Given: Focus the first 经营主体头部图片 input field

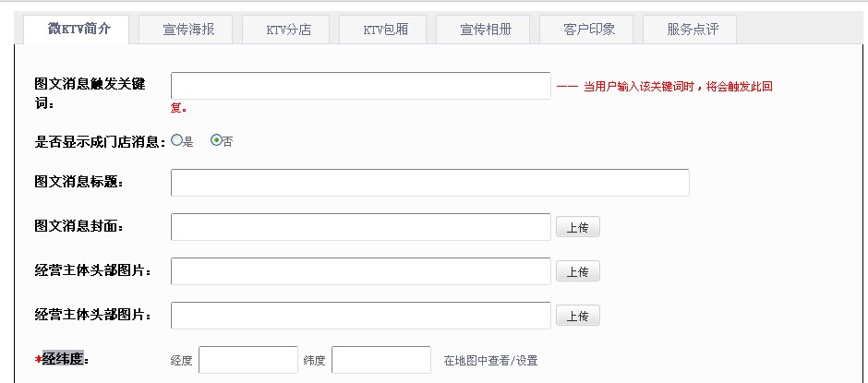Looking at the screenshot, I should 360,271.
